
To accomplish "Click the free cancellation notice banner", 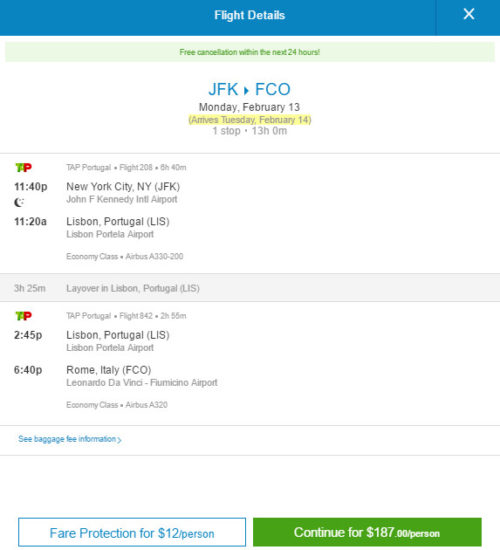I will click(250, 52).
